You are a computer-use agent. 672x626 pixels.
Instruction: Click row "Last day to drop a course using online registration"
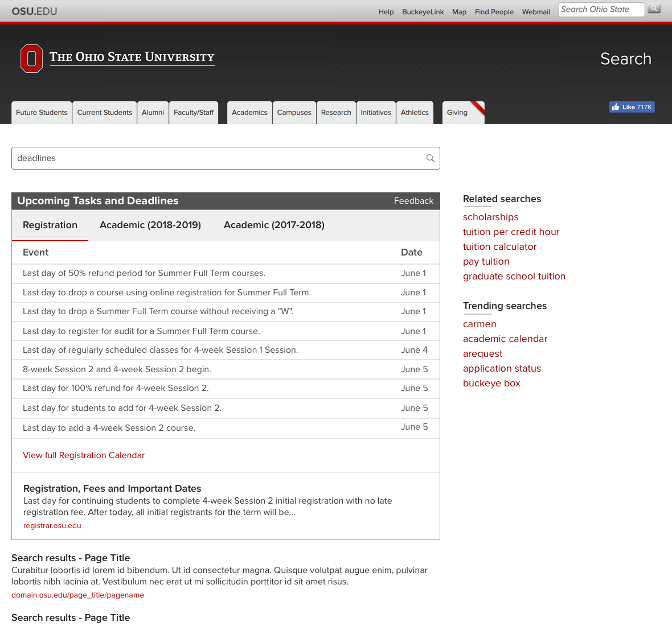pyautogui.click(x=226, y=293)
